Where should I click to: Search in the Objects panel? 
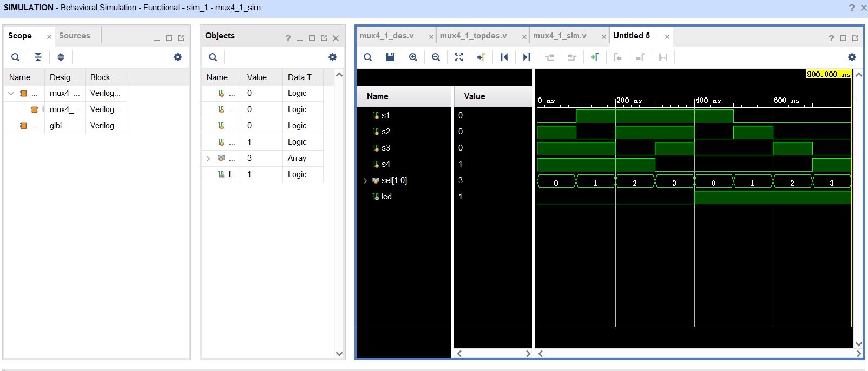213,57
